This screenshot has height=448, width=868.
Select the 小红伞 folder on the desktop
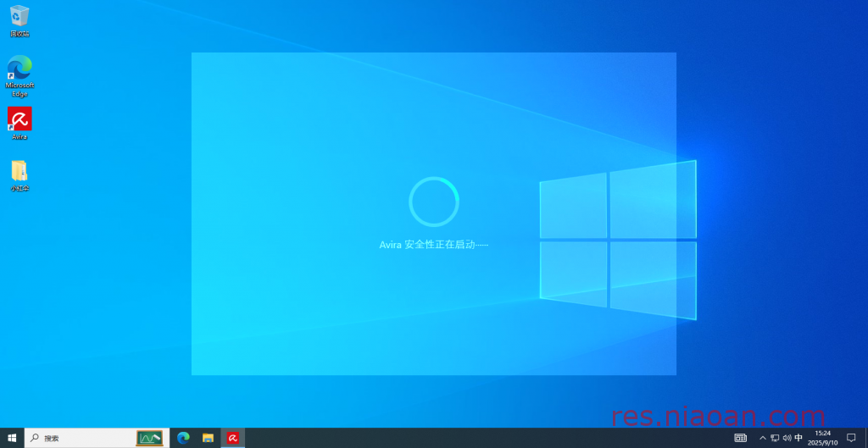(x=19, y=175)
